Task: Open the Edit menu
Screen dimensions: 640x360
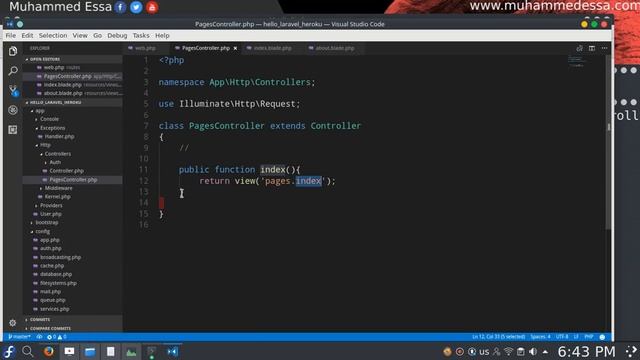Action: [x=27, y=36]
